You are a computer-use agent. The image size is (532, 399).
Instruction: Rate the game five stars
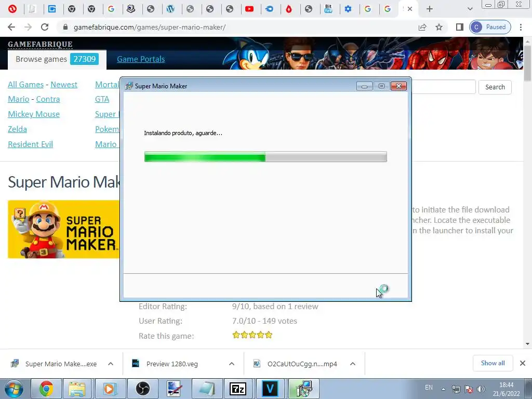(269, 335)
